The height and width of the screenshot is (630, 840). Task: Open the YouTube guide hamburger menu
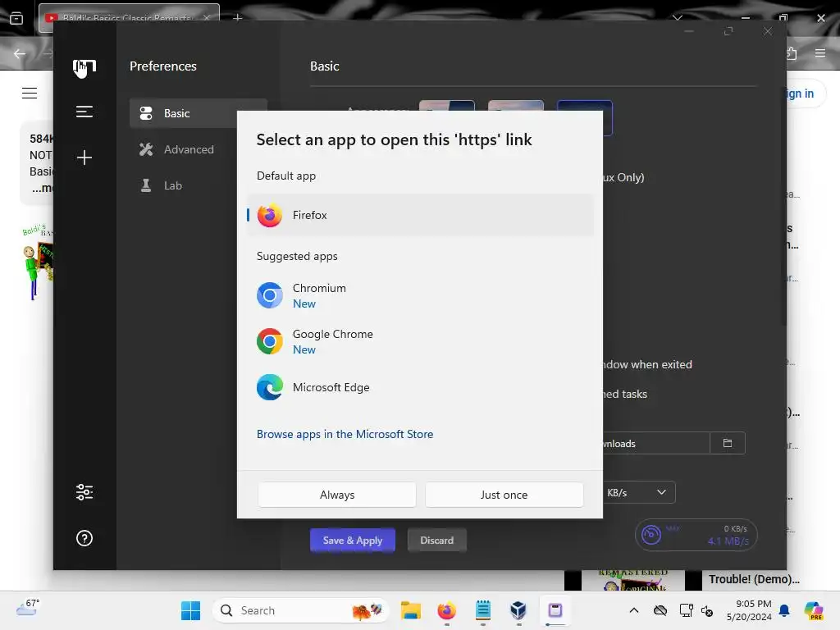pos(30,94)
